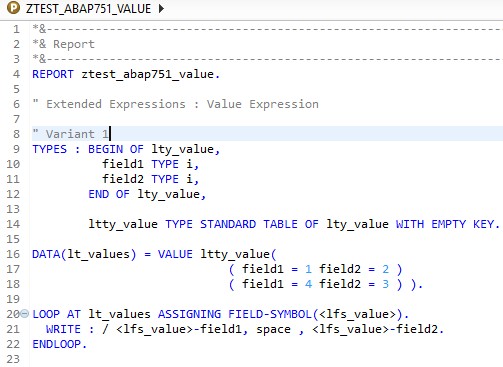Viewport: 503px width, 367px height.
Task: Place cursor on REPORT keyword
Action: pyautogui.click(x=53, y=74)
